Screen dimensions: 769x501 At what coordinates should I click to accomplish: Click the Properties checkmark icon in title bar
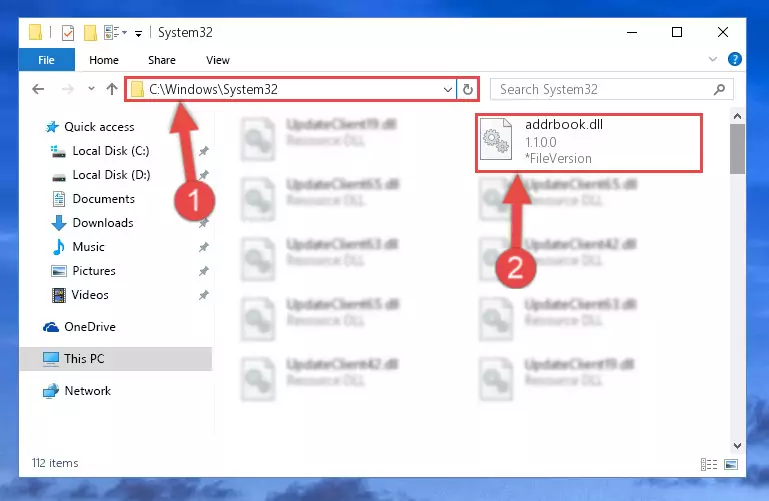[68, 33]
